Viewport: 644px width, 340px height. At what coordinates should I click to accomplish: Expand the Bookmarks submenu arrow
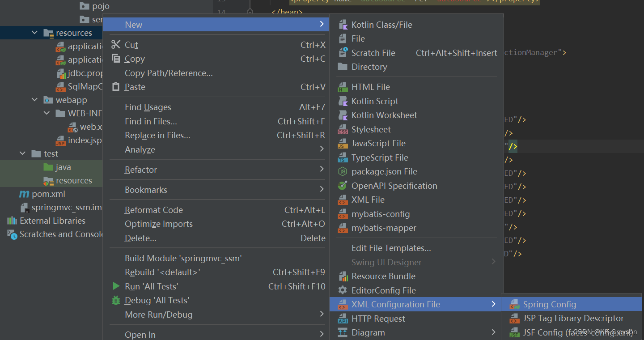click(x=322, y=189)
